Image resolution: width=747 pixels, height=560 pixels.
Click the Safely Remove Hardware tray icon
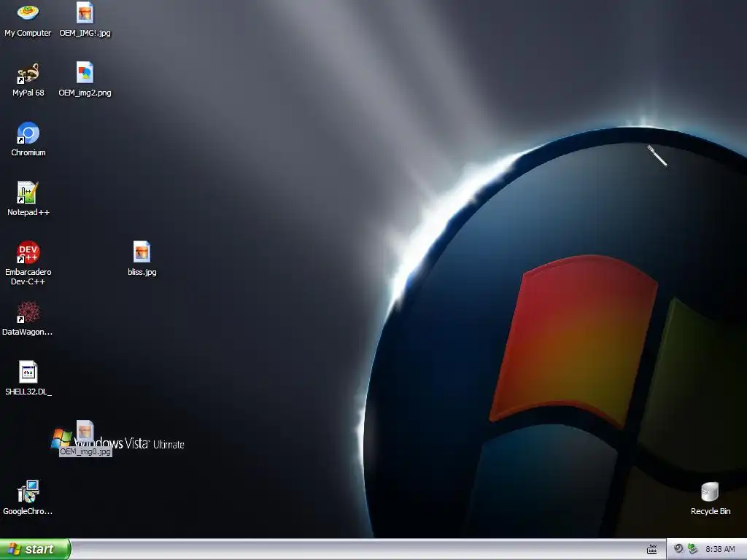tap(693, 549)
